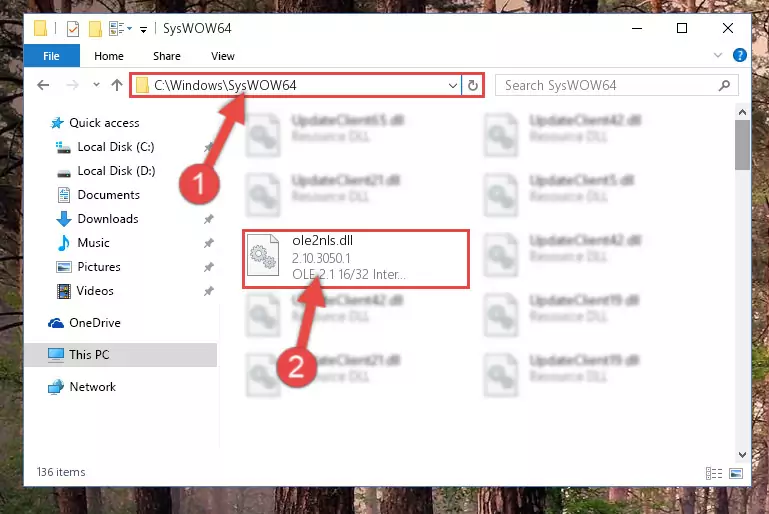This screenshot has height=514, width=769.
Task: Click the scrollbar down arrow
Action: [x=742, y=455]
